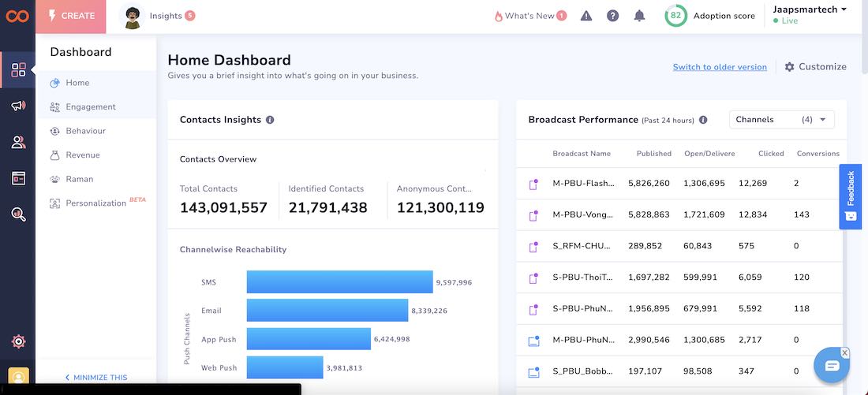Dismiss the chat widget close button

click(844, 352)
